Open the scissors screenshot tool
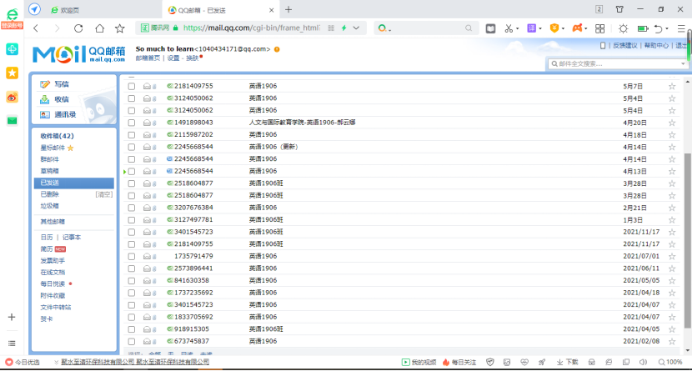The width and height of the screenshot is (693, 371). pyautogui.click(x=509, y=29)
